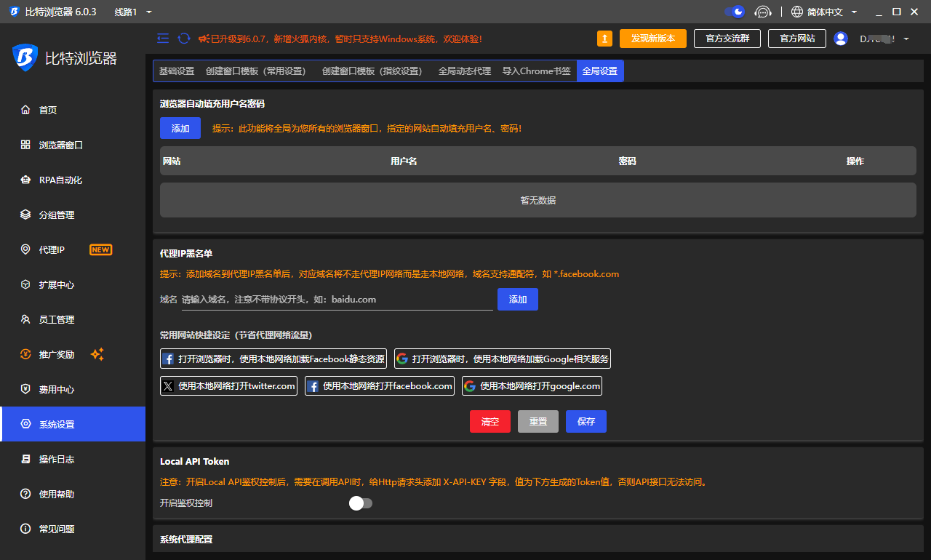
Task: Switch to 全局动态代理 tab
Action: tap(465, 71)
